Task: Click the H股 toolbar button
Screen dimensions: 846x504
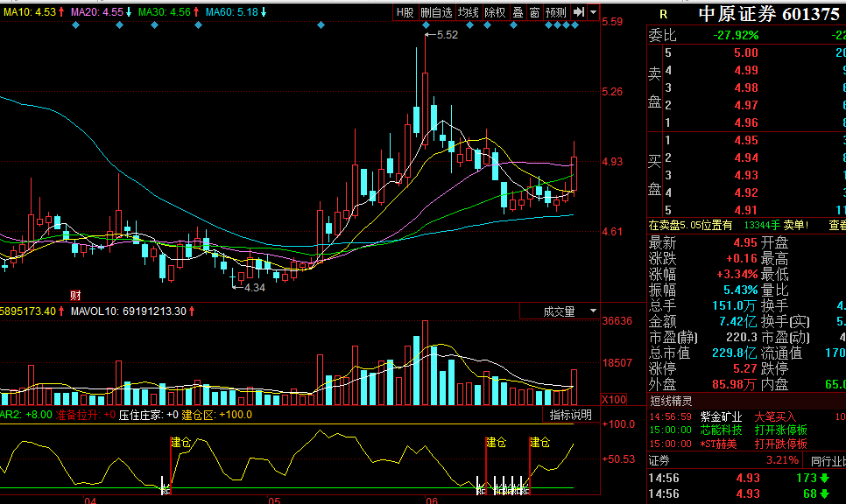Action: [x=405, y=12]
